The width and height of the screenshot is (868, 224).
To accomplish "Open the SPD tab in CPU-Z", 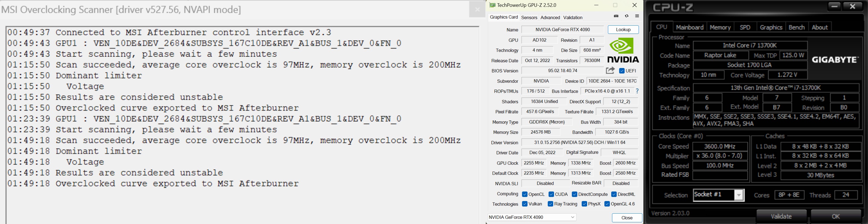I will click(x=745, y=27).
